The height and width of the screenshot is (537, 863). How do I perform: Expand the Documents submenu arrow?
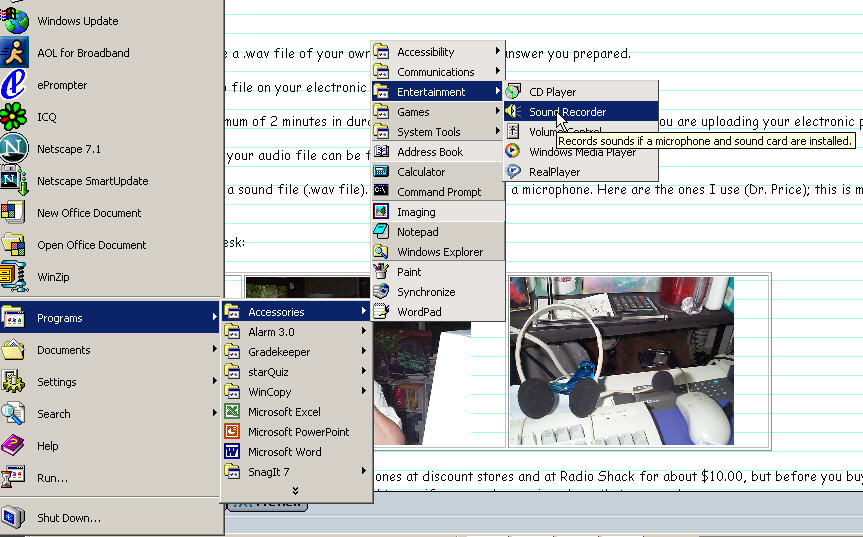(x=214, y=348)
